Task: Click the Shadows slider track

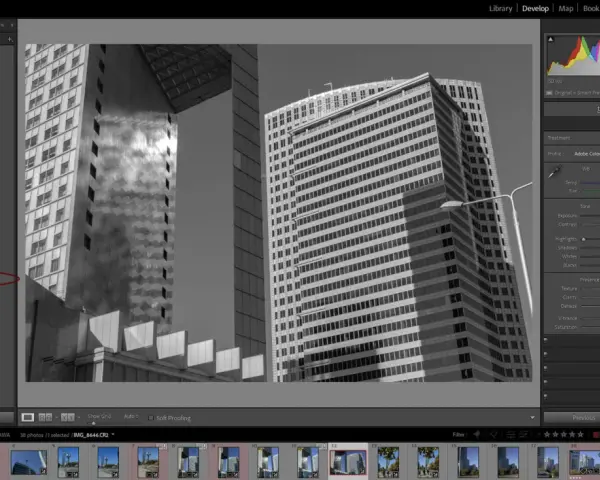Action: click(590, 248)
